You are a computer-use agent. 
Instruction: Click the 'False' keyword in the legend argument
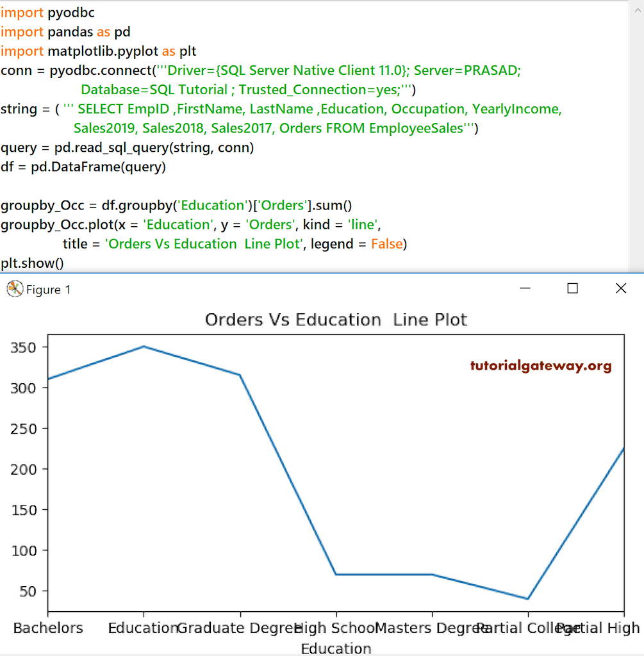[x=386, y=244]
